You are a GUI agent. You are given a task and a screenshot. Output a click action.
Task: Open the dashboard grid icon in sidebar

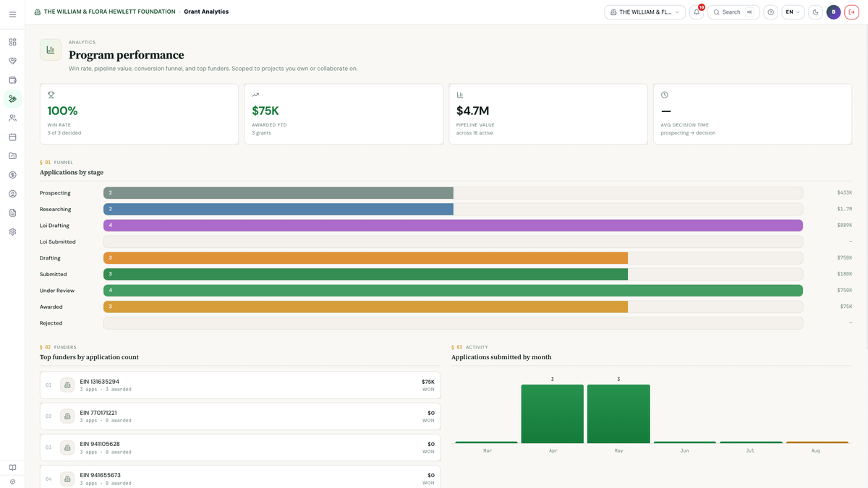coord(12,42)
